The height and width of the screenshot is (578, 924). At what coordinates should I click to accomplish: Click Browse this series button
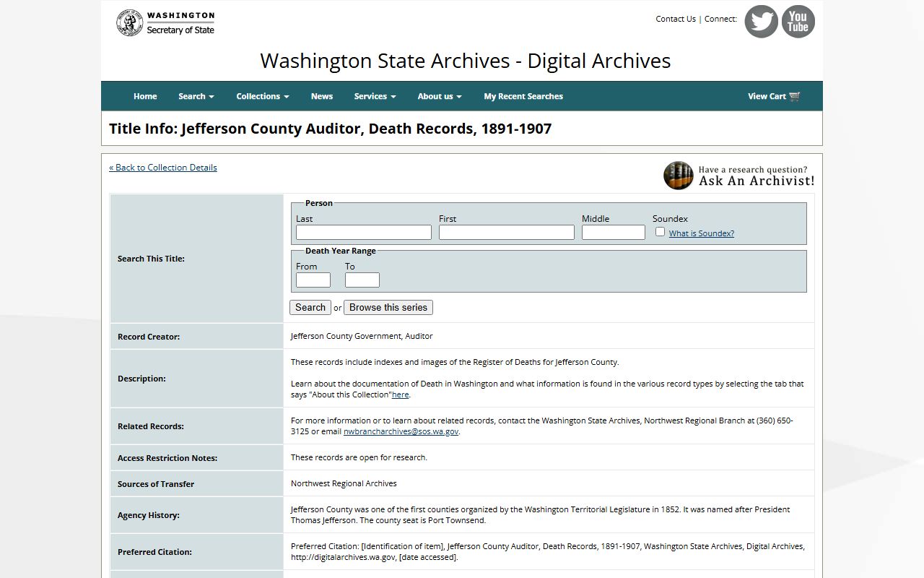388,307
